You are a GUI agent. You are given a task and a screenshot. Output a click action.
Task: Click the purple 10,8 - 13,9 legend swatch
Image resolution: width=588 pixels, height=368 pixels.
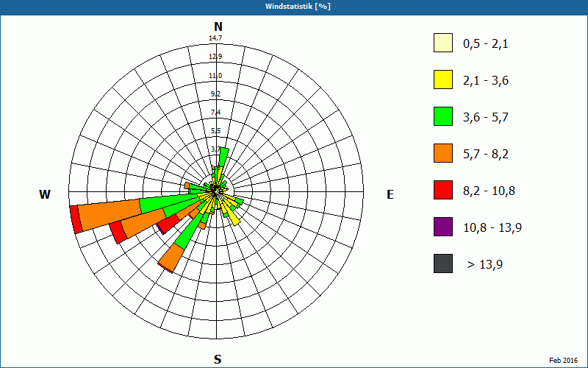tap(443, 227)
